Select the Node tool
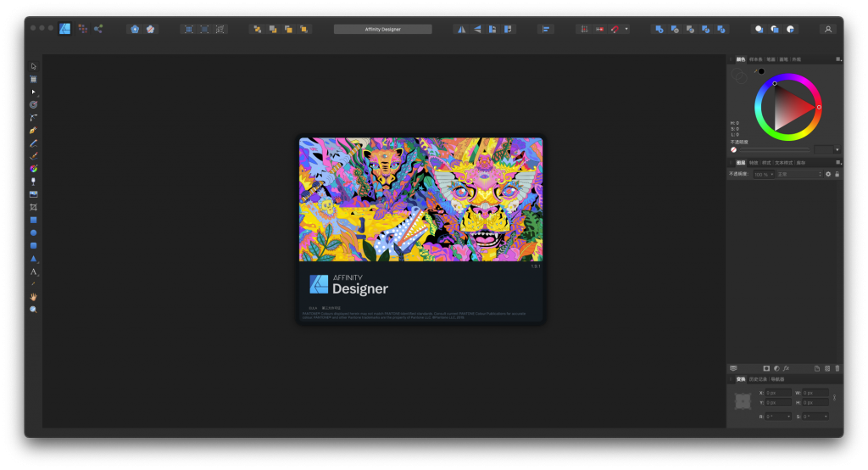Image resolution: width=868 pixels, height=470 pixels. tap(33, 92)
